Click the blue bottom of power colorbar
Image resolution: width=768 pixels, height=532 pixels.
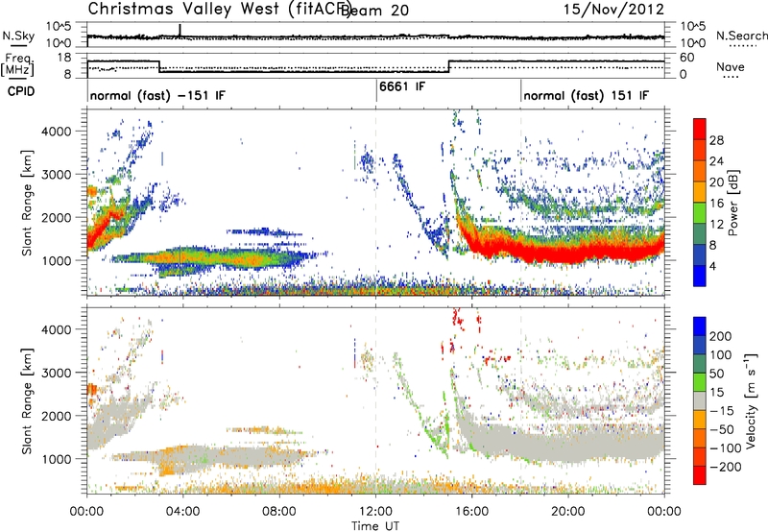[x=700, y=276]
